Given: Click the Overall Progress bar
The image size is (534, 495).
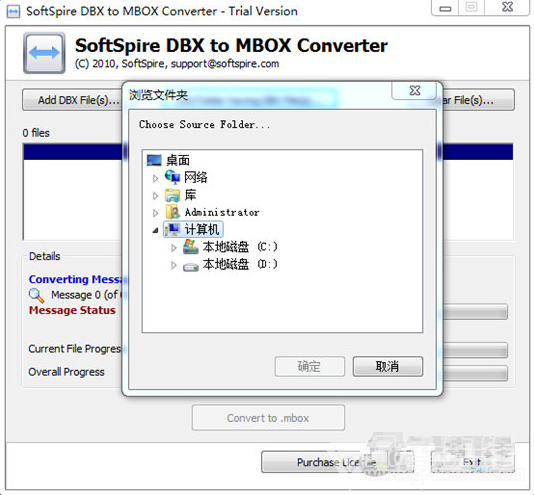Looking at the screenshot, I should (475, 373).
